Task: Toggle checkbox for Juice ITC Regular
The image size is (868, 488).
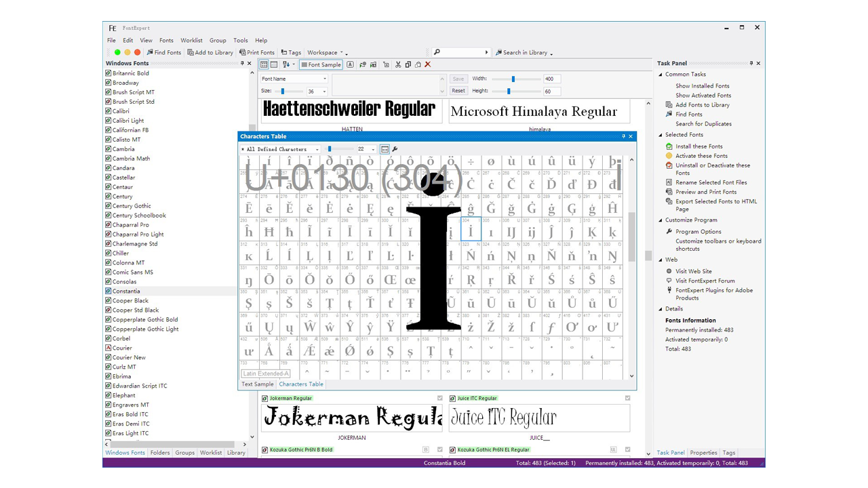Action: pos(628,399)
